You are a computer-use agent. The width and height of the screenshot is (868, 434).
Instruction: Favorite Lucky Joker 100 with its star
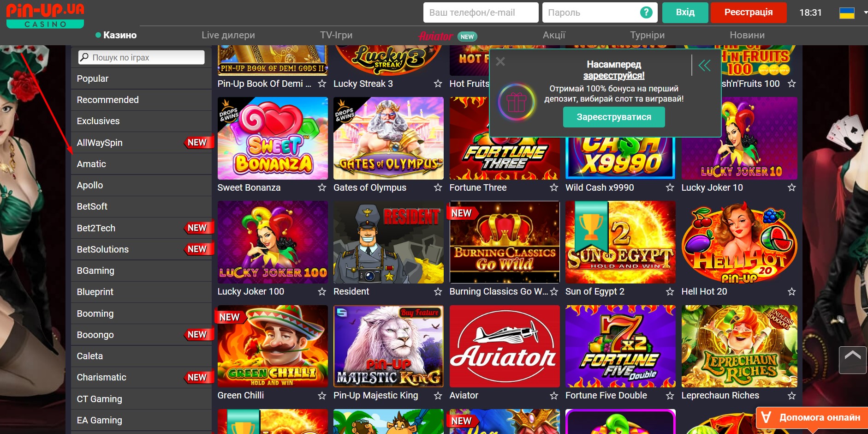(x=322, y=292)
